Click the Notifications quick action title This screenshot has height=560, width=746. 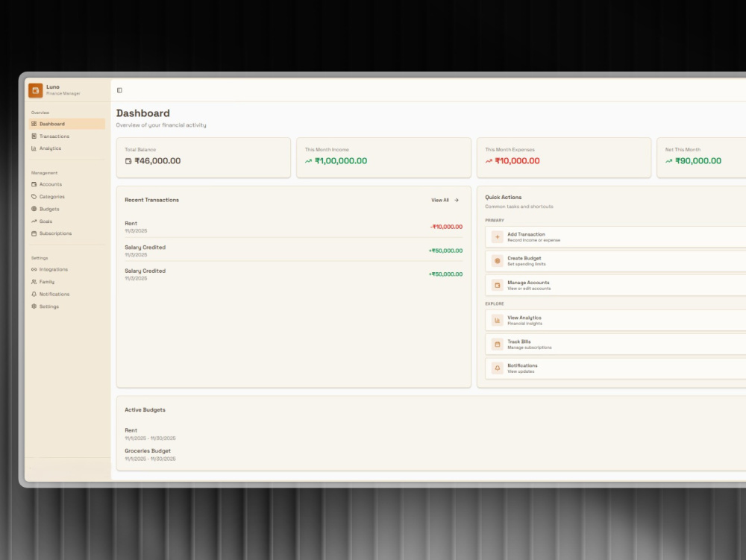522,365
